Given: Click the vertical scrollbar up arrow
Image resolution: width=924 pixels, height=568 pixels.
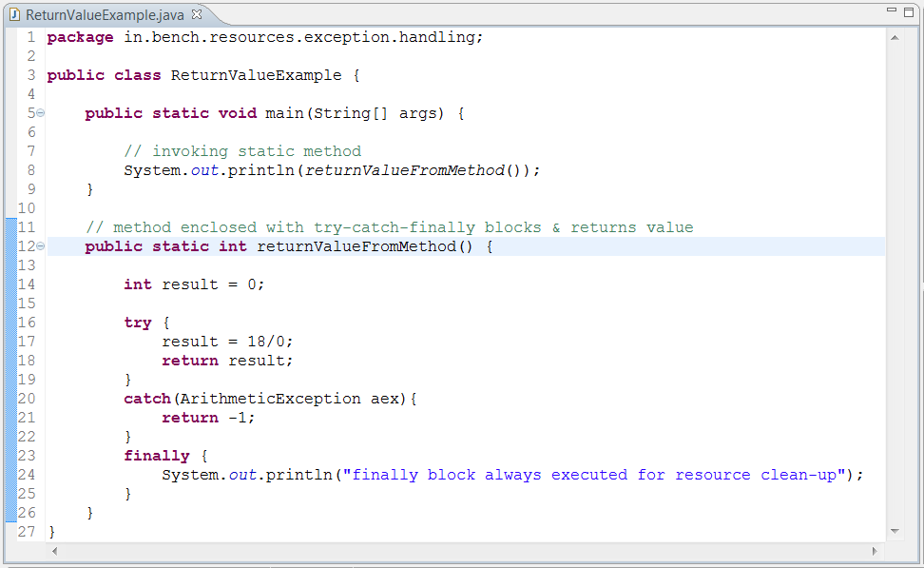Looking at the screenshot, I should click(x=895, y=38).
